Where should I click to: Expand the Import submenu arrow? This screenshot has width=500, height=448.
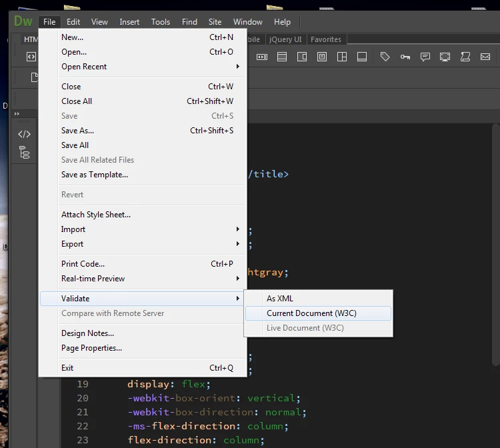238,229
